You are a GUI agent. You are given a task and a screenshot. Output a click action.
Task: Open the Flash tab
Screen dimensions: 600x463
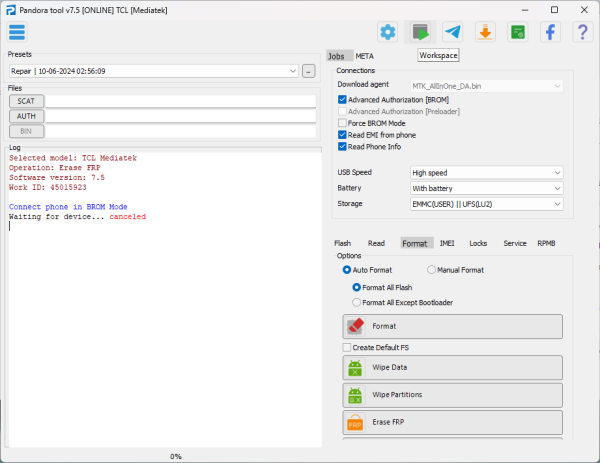pos(342,243)
